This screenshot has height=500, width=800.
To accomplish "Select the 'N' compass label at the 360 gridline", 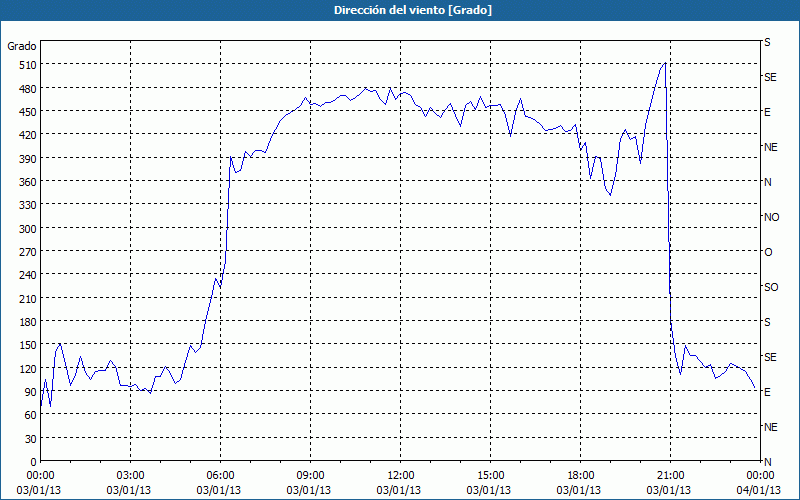I will (x=767, y=182).
